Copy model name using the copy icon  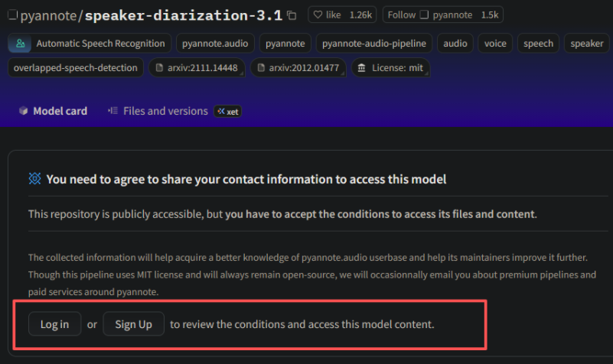[292, 15]
